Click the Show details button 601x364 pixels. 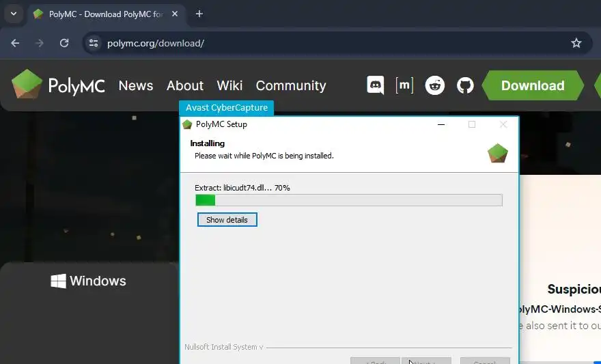pyautogui.click(x=227, y=219)
